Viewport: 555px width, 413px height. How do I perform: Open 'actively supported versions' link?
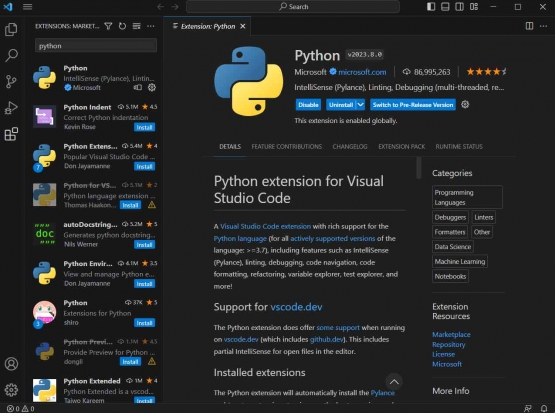click(x=332, y=239)
